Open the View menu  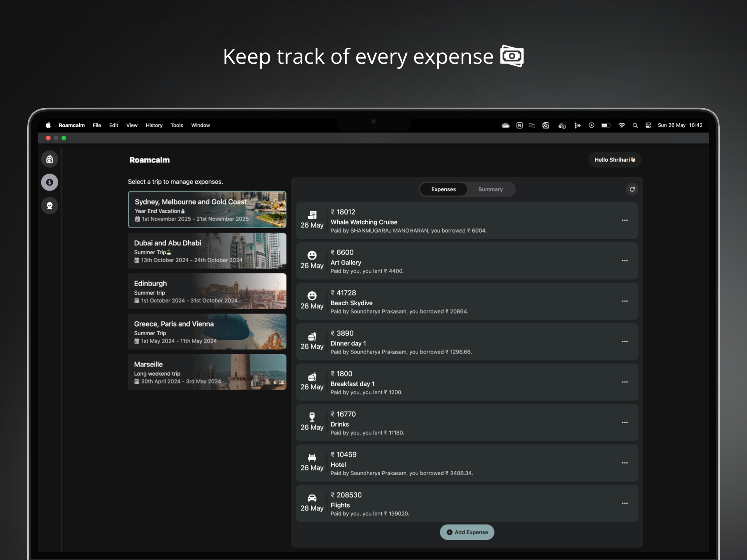point(132,125)
